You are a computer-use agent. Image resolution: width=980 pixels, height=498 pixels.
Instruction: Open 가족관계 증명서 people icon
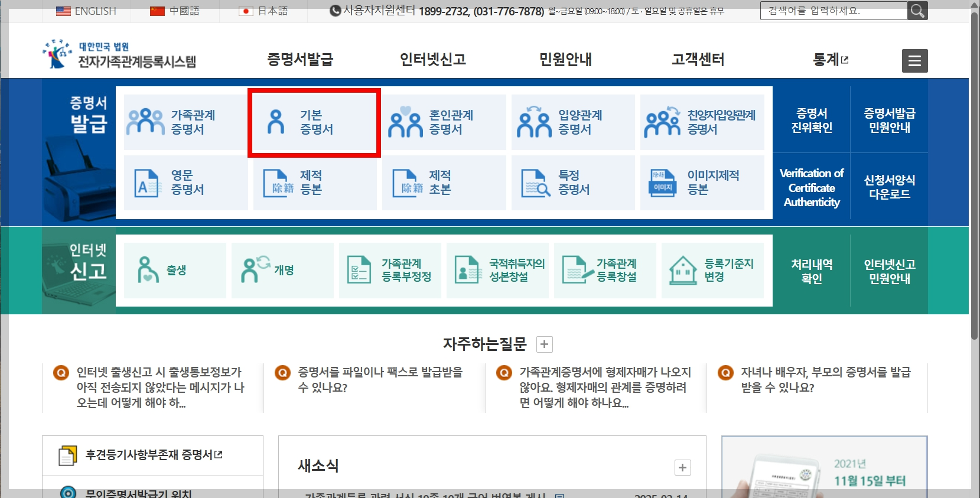[x=145, y=122]
